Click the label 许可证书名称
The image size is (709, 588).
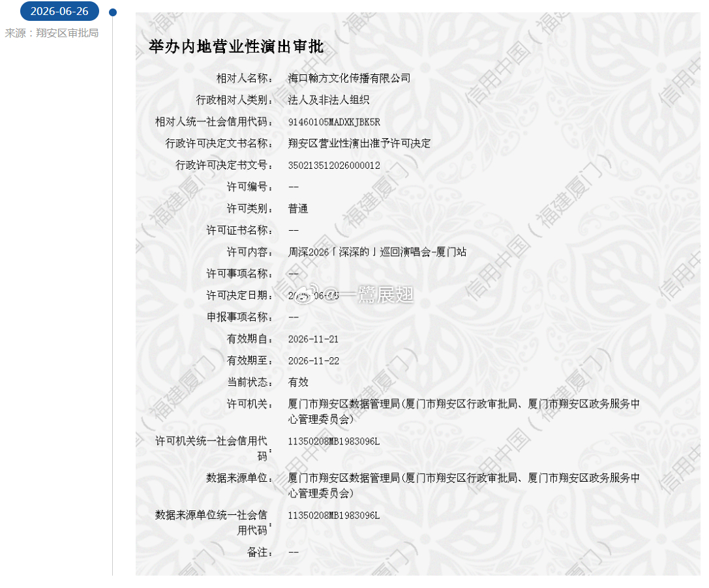tap(239, 230)
